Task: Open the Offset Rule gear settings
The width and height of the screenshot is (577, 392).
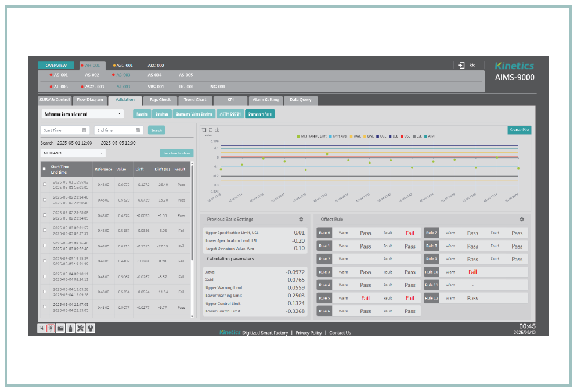Action: [x=522, y=220]
